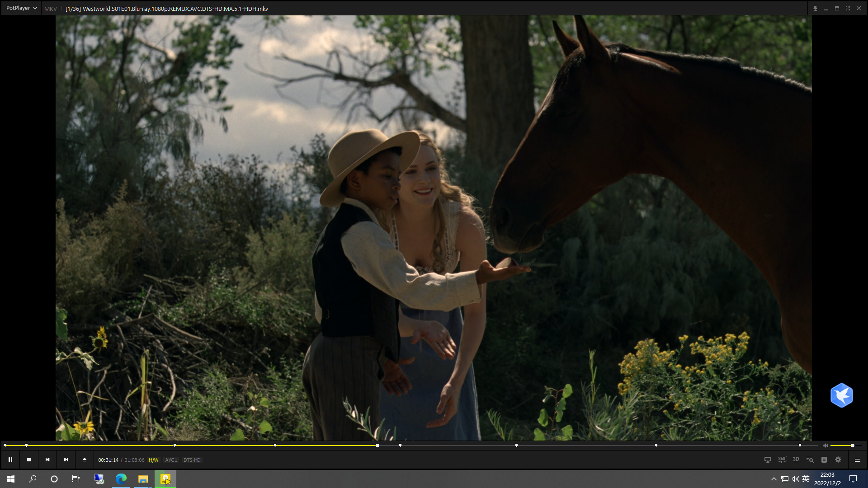This screenshot has height=488, width=868.
Task: Toggle 3D video mode
Action: click(x=796, y=460)
